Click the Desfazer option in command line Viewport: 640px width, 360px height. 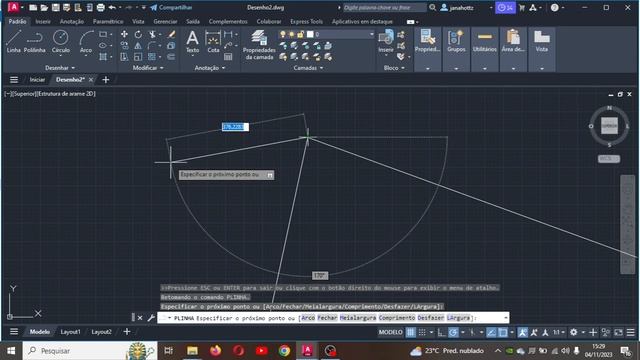pos(431,318)
